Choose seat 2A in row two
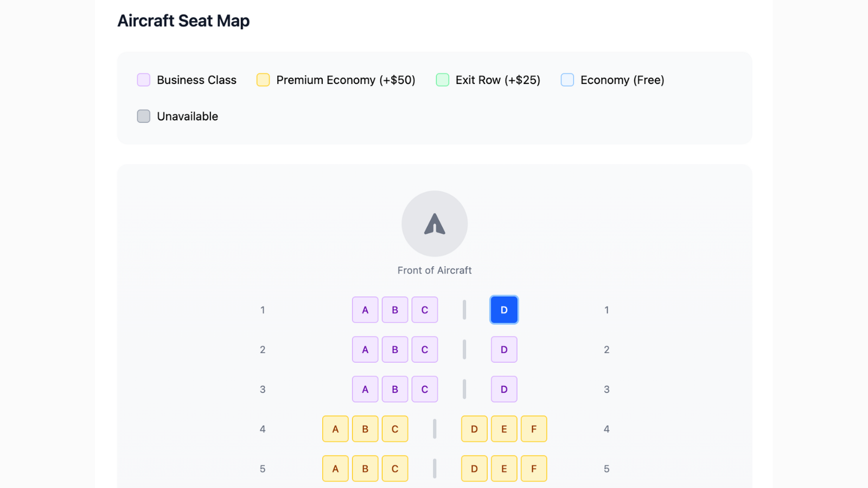The image size is (868, 488). (365, 349)
